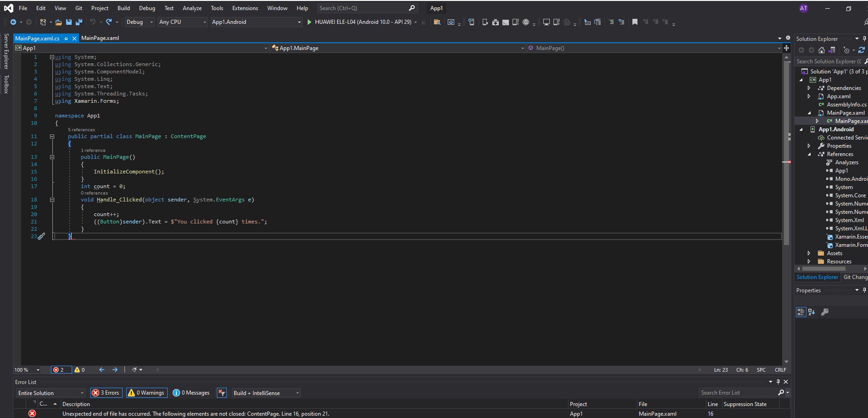Open the 100% zoom level control
Screen dimensions: 868x418
[26, 370]
